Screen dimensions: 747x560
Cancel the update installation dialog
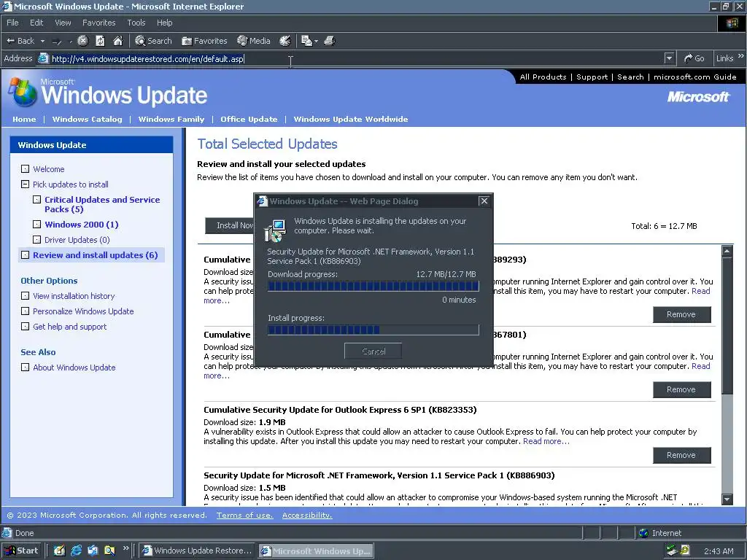click(x=373, y=351)
